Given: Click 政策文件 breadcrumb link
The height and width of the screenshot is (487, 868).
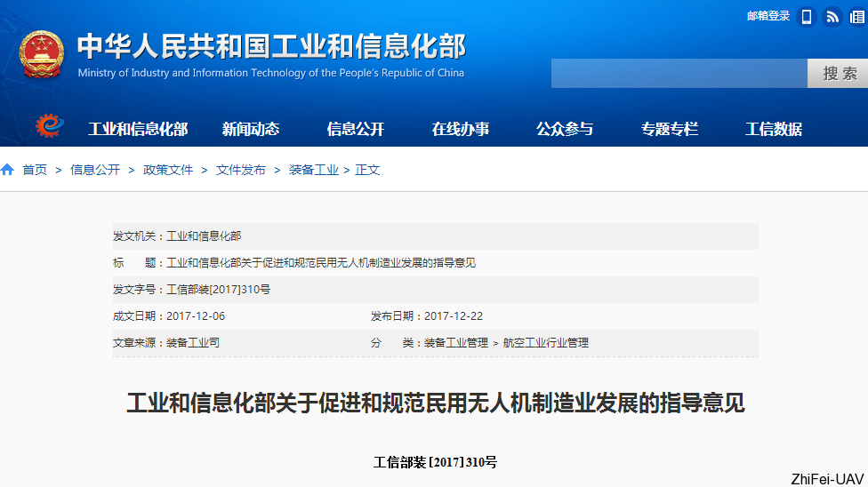Looking at the screenshot, I should click(168, 170).
